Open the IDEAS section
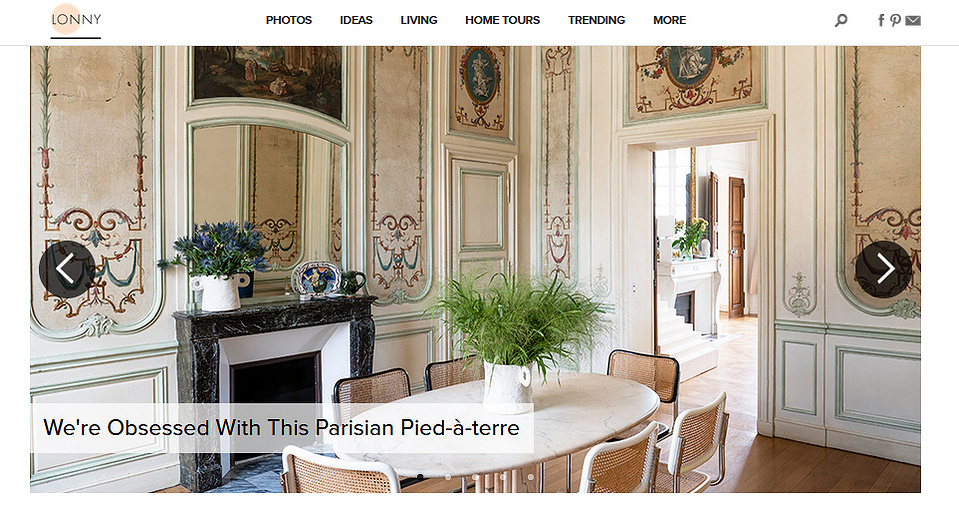This screenshot has height=515, width=959. (356, 20)
